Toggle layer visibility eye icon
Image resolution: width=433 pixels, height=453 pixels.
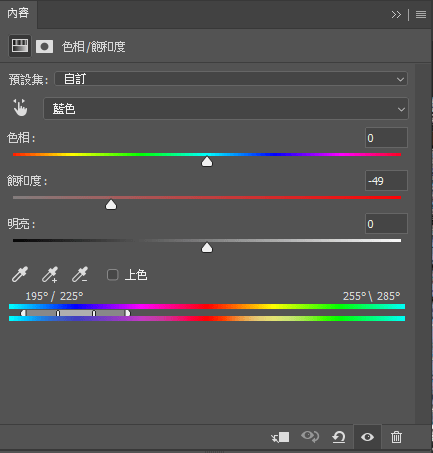coord(367,437)
